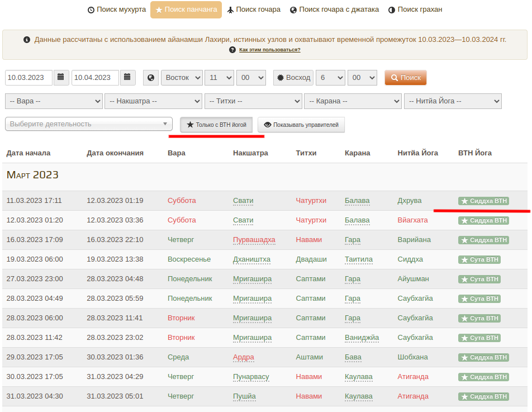Expand the '-- Нитйа Йога --' dropdown
532x412 pixels.
tap(453, 101)
